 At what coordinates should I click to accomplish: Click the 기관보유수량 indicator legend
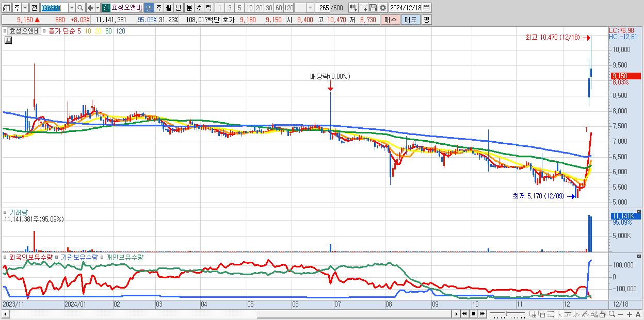tap(79, 257)
